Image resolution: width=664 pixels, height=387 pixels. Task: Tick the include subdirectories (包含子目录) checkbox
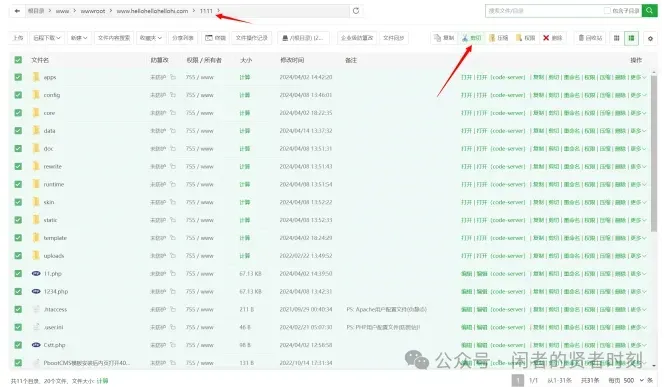click(607, 11)
